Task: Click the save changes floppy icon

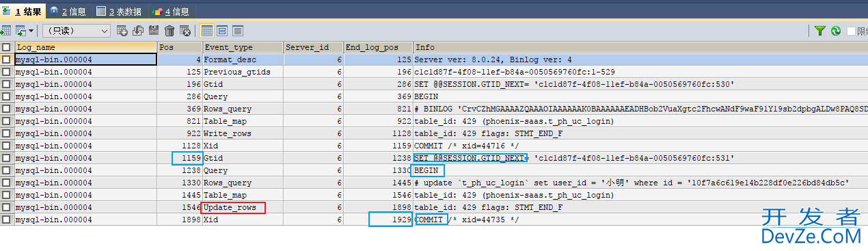Action: click(154, 31)
